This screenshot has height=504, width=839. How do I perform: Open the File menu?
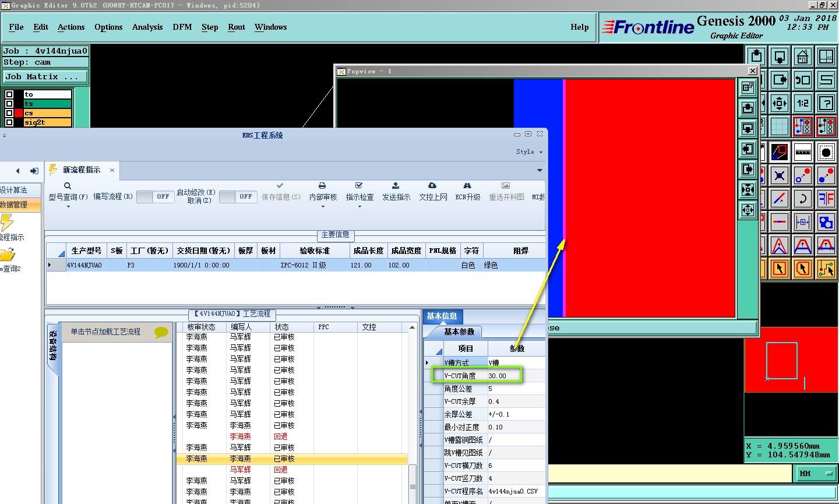click(16, 27)
